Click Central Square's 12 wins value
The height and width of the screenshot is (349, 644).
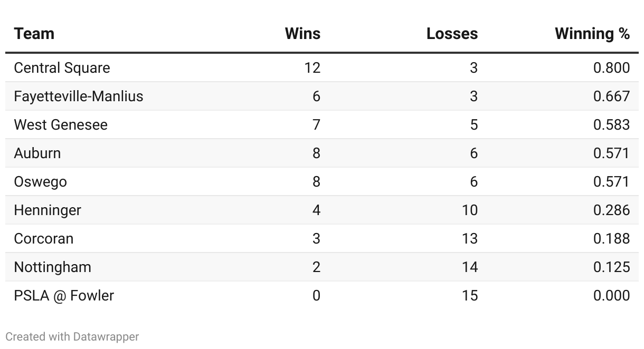[312, 67]
